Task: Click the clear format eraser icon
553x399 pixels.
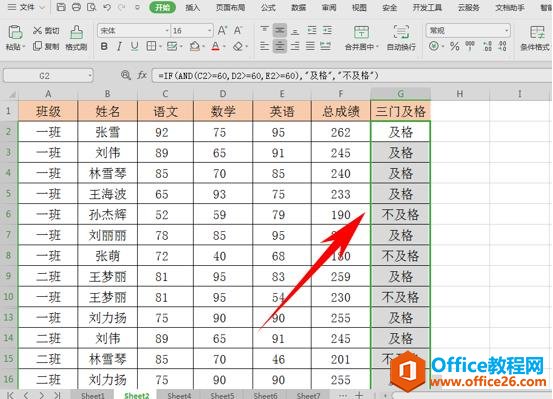Action: click(238, 46)
